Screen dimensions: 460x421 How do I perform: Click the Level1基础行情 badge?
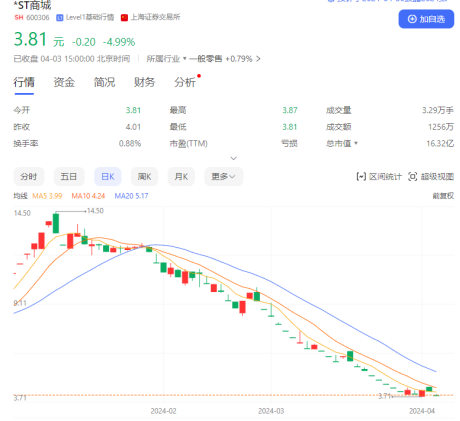[x=85, y=17]
